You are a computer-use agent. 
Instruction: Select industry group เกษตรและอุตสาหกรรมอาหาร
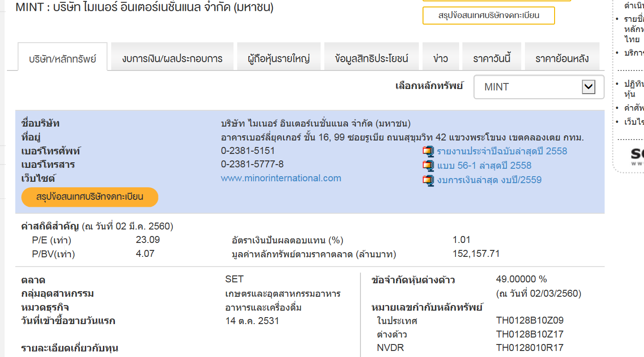click(x=283, y=293)
